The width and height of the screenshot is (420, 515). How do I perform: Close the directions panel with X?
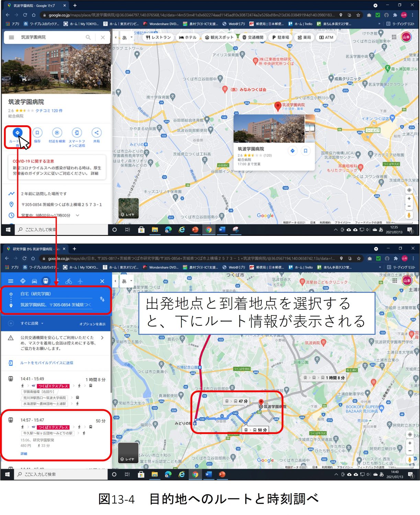click(102, 281)
